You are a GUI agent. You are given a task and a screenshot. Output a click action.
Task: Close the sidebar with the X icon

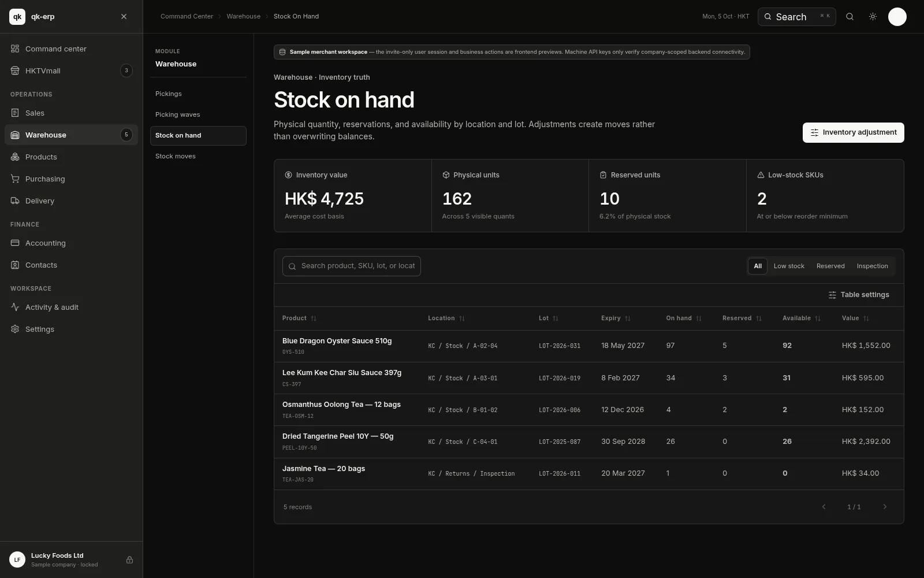point(124,17)
